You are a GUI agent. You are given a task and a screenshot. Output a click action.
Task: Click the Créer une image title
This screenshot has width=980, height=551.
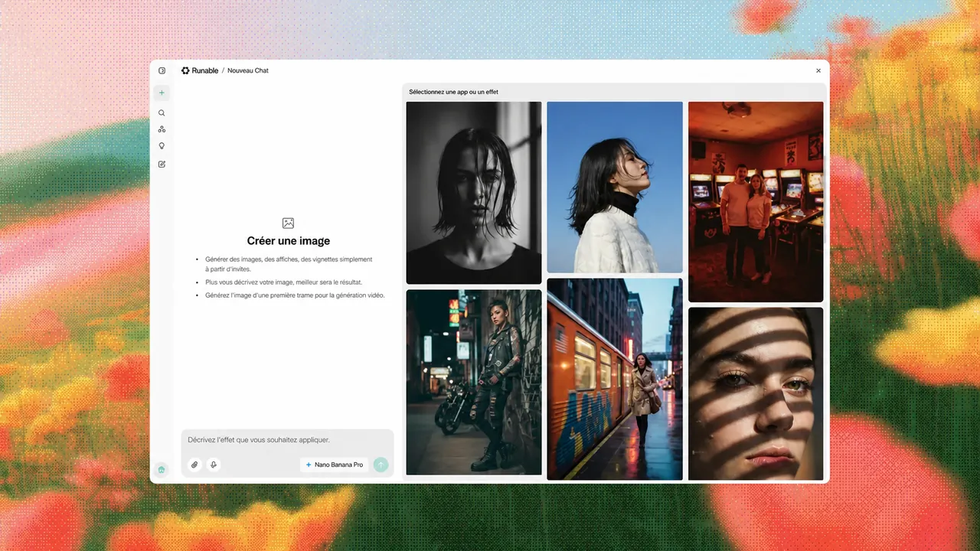(289, 241)
